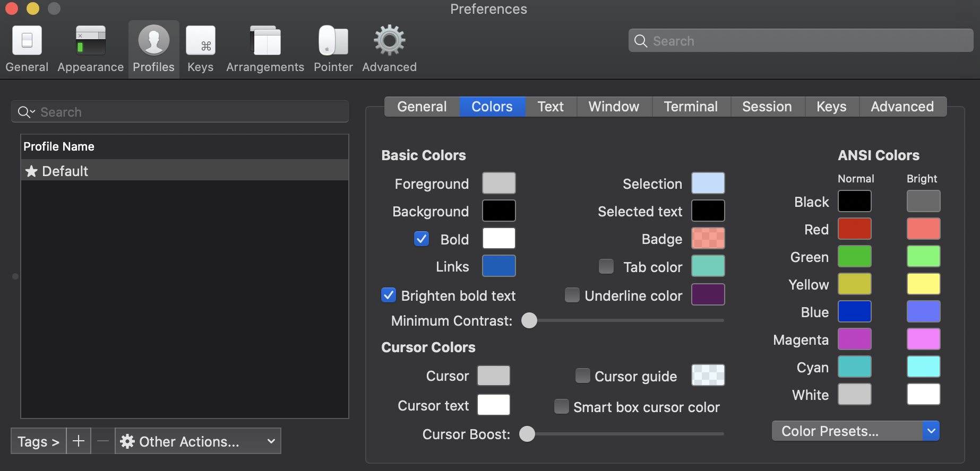Open the ANSI Normal Green swatch
Image resolution: width=980 pixels, height=471 pixels.
click(855, 256)
